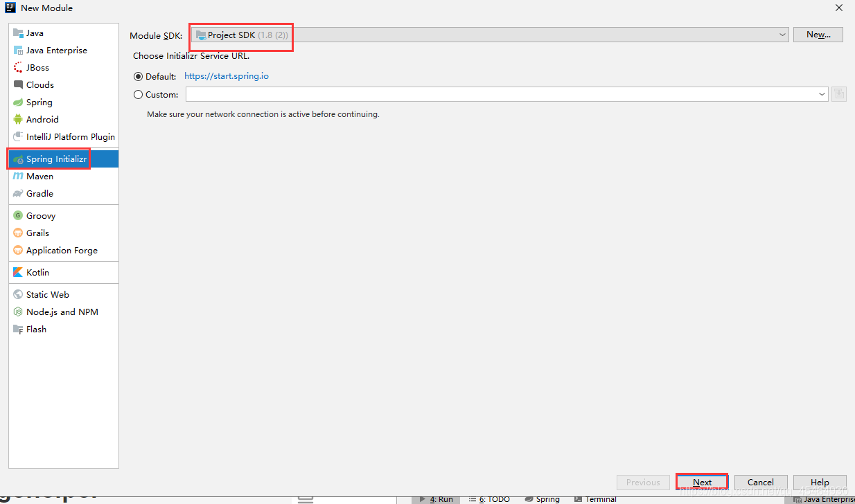
Task: Open the Spring tool window tab
Action: [542, 499]
